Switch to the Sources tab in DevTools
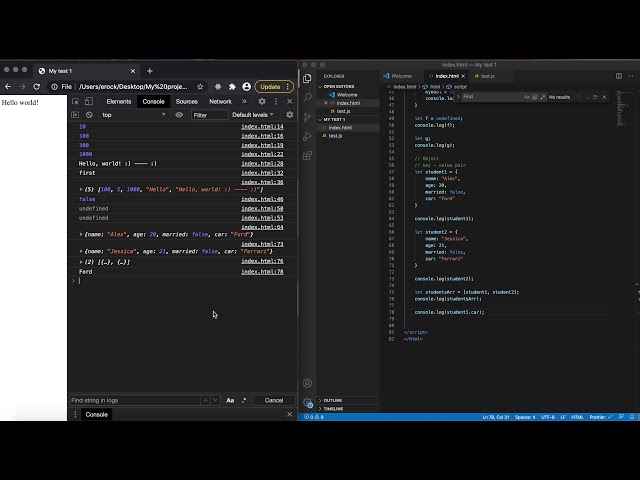The image size is (640, 480). click(x=187, y=102)
